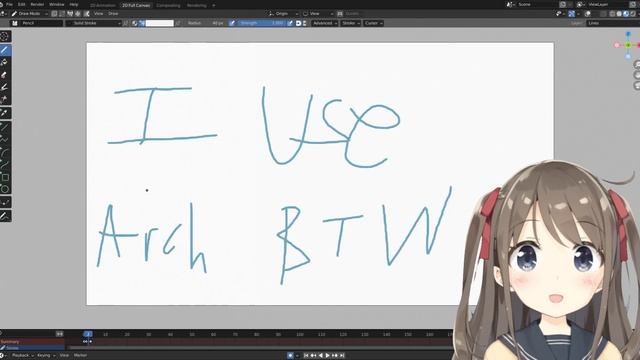Select the Tint tool
Viewport: 640px width, 360px height.
tap(4, 87)
